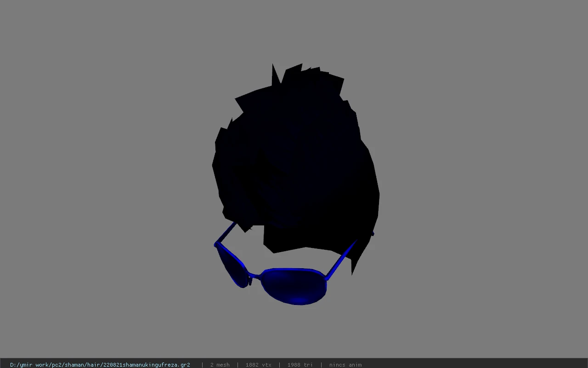Click the 'nincs anim' status entry
This screenshot has width=588, height=368.
(345, 365)
